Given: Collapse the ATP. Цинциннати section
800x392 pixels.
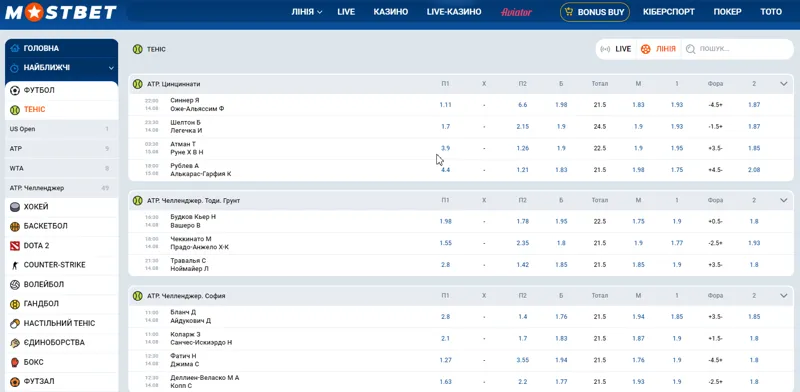Looking at the screenshot, I should coord(784,84).
